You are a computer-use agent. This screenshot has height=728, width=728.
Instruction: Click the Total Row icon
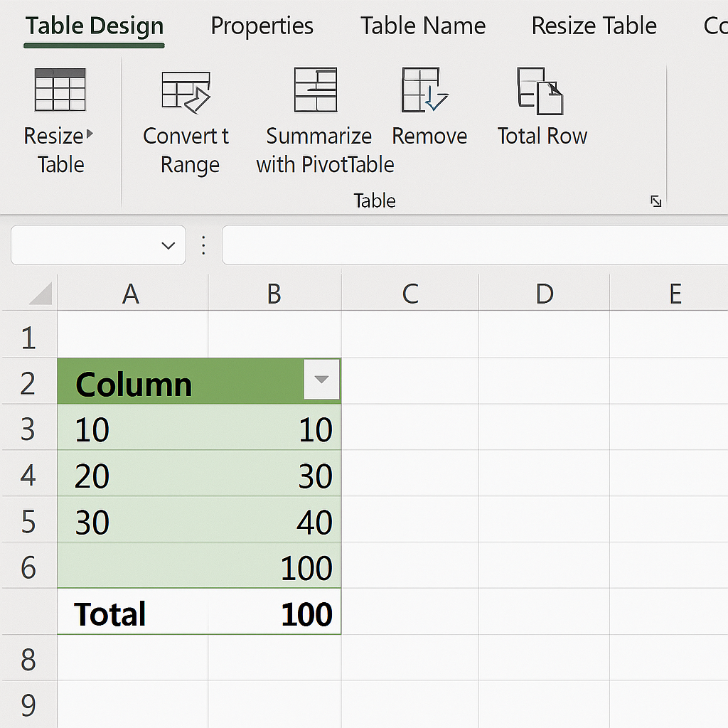540,91
